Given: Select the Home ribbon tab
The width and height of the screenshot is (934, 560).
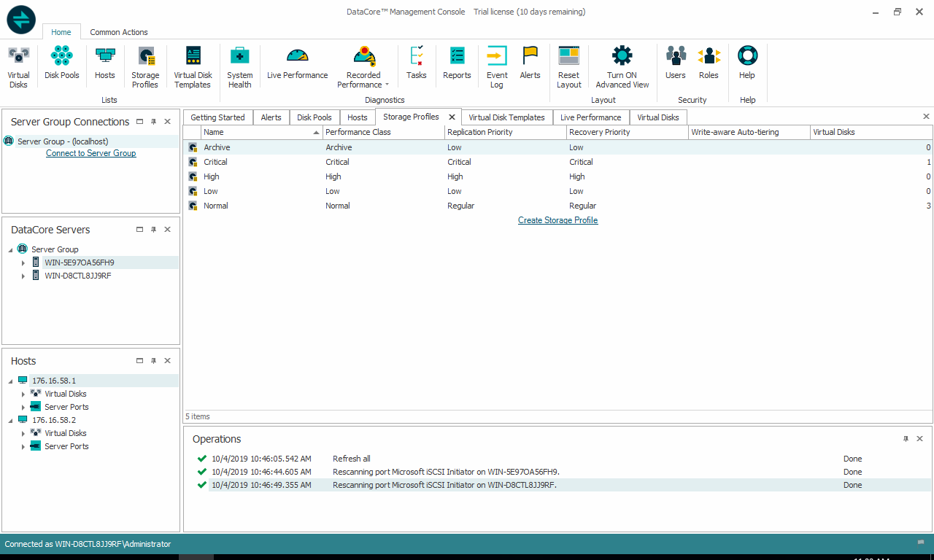Looking at the screenshot, I should pyautogui.click(x=61, y=32).
